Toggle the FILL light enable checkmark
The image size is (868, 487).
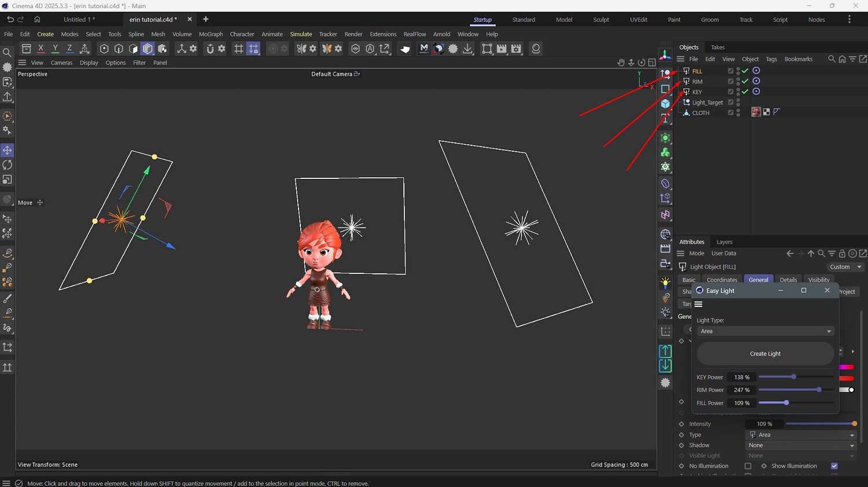[x=745, y=71]
